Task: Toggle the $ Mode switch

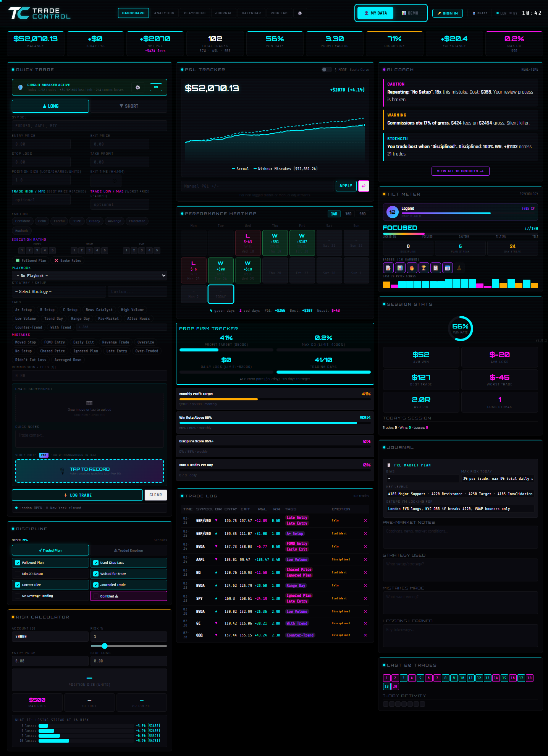Action: click(x=327, y=70)
